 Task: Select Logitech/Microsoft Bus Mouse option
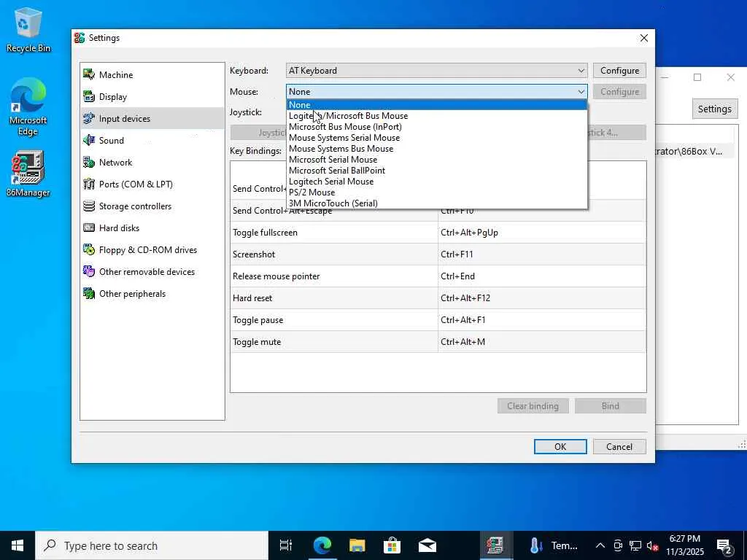click(x=436, y=116)
